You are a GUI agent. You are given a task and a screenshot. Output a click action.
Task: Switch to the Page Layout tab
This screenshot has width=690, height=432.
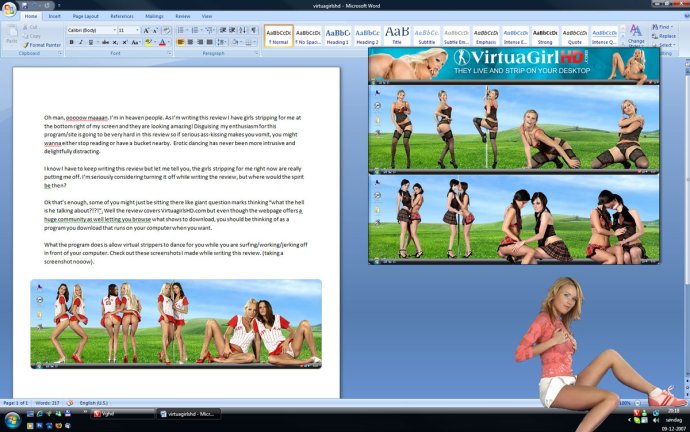[x=85, y=16]
